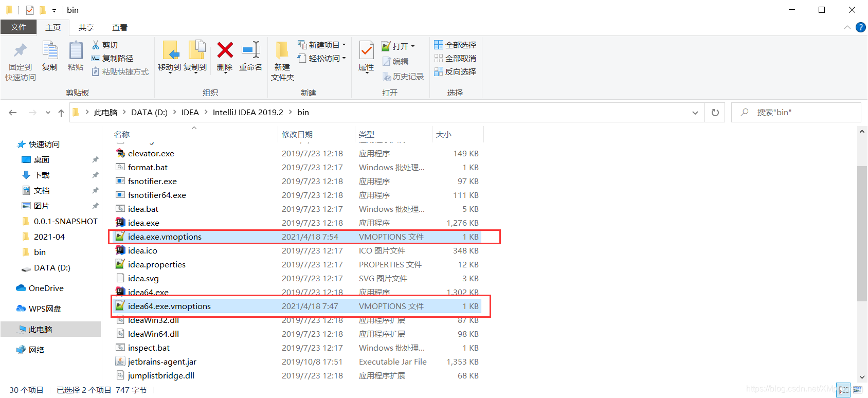Click the History (历史记录) button
Viewport: 868px width, 398px height.
(x=403, y=77)
